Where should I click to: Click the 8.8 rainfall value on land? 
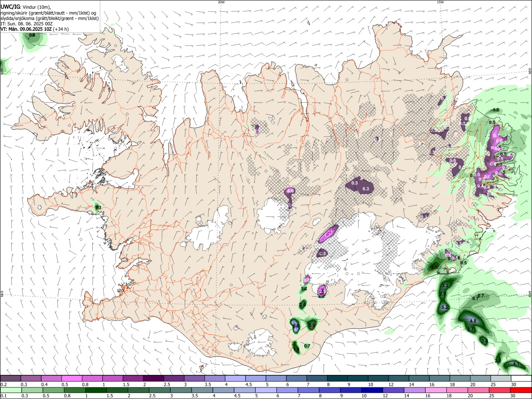296,327
